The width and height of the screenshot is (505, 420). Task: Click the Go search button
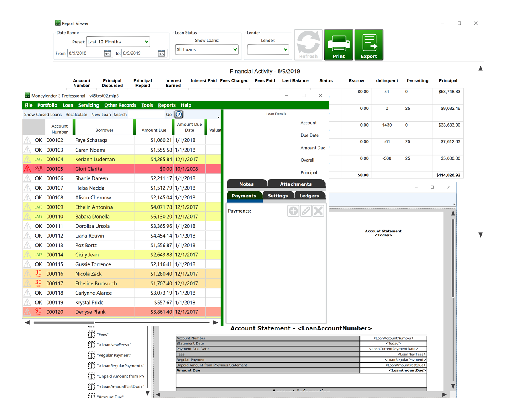169,115
